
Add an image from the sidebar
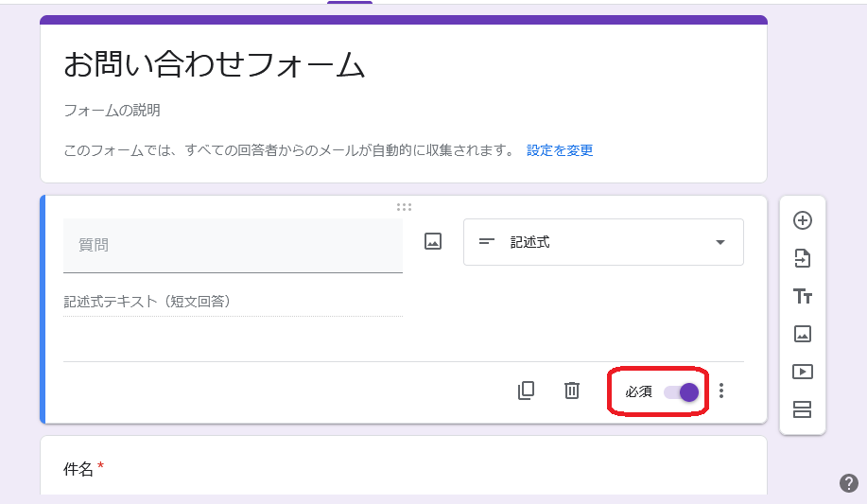803,334
